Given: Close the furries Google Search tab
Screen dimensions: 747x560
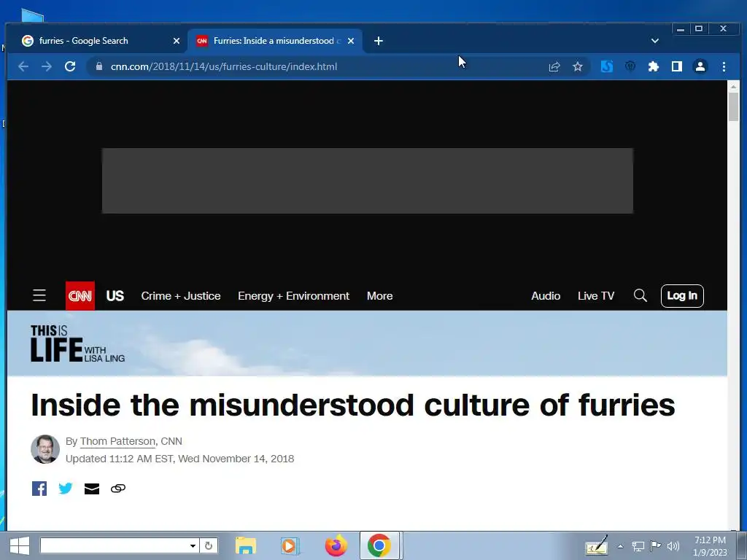Looking at the screenshot, I should coord(177,41).
